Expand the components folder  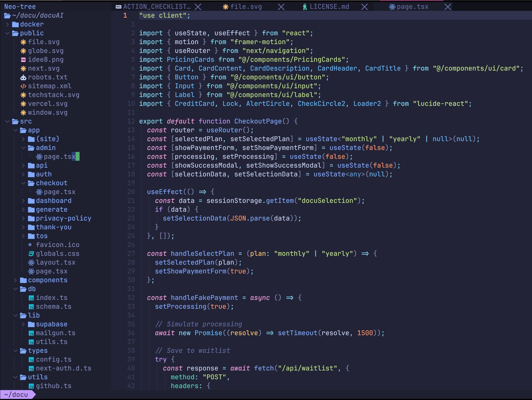pos(15,280)
